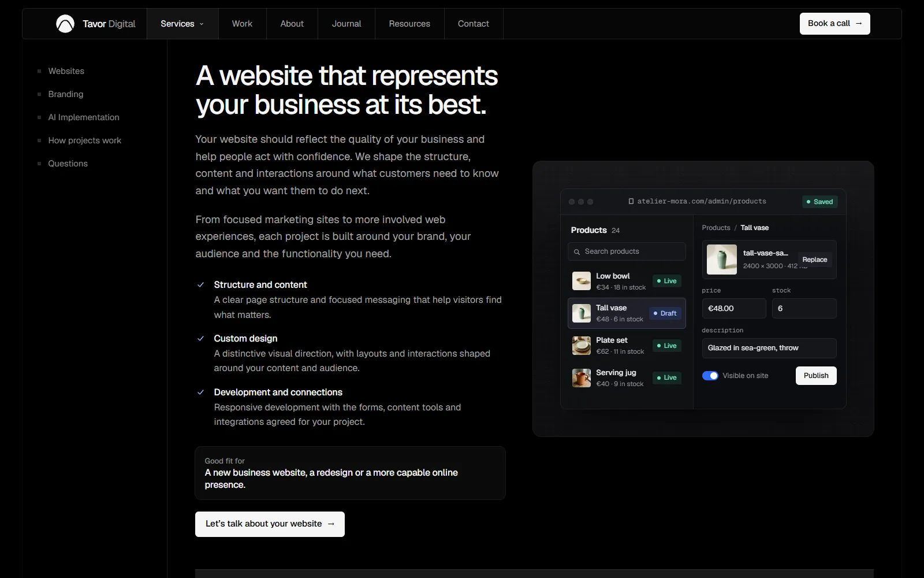Click the Live badge for Low bowl
Viewport: 924px width, 578px height.
click(x=667, y=281)
